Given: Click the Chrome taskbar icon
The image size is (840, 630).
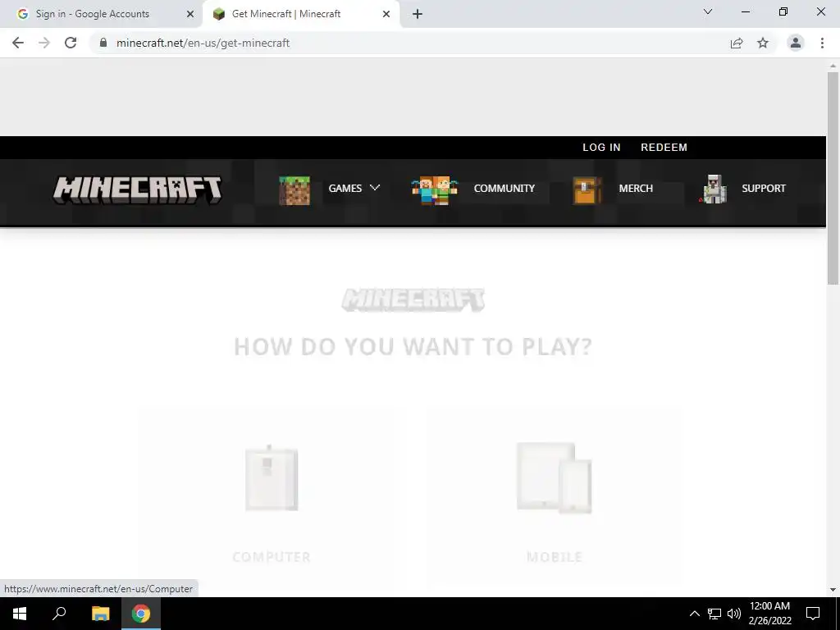Looking at the screenshot, I should [141, 614].
